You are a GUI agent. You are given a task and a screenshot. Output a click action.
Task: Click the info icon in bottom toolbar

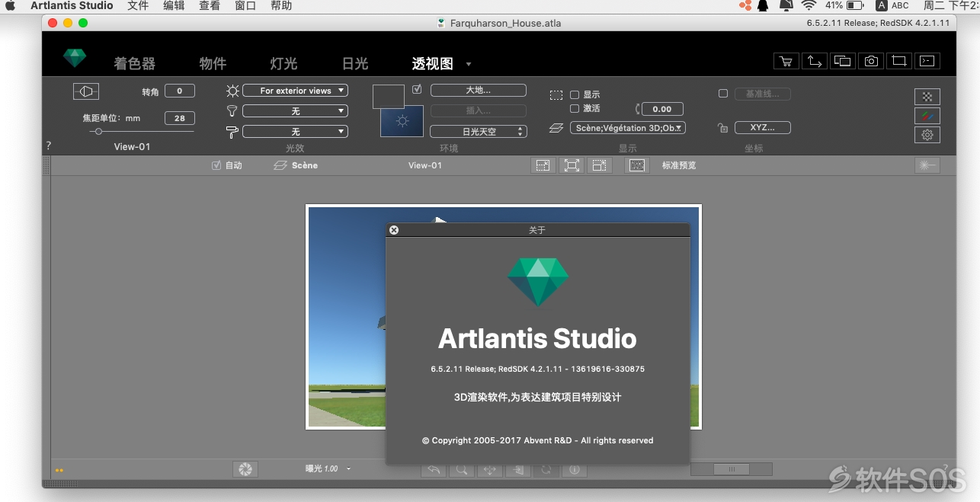(575, 470)
